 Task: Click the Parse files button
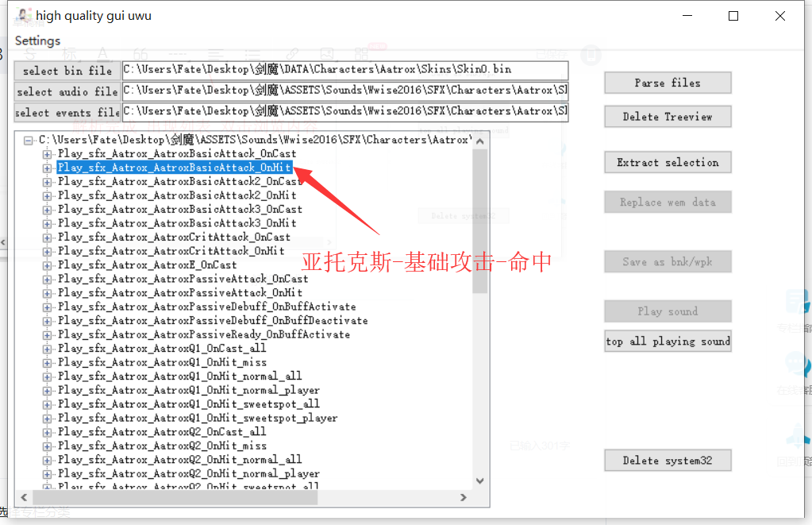tap(668, 83)
